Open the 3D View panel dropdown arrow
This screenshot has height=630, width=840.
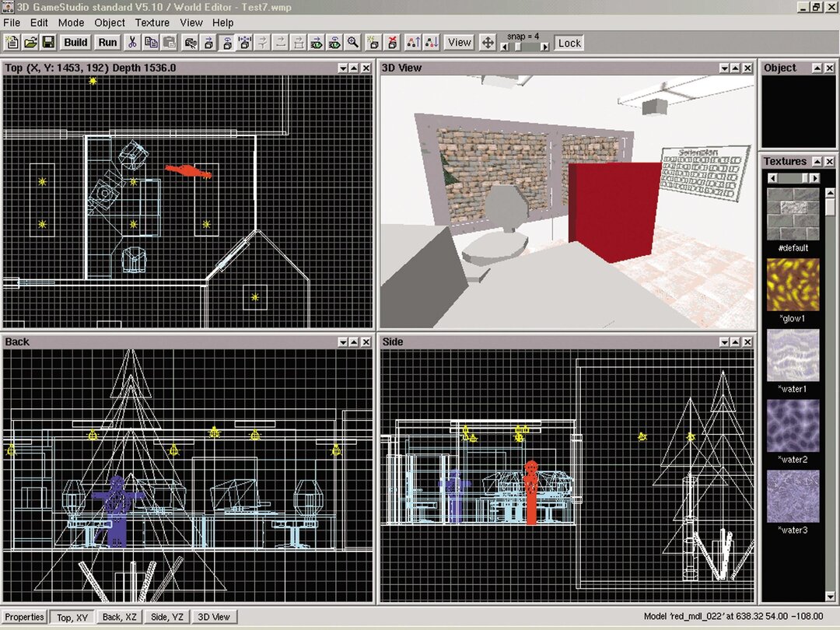coord(724,68)
